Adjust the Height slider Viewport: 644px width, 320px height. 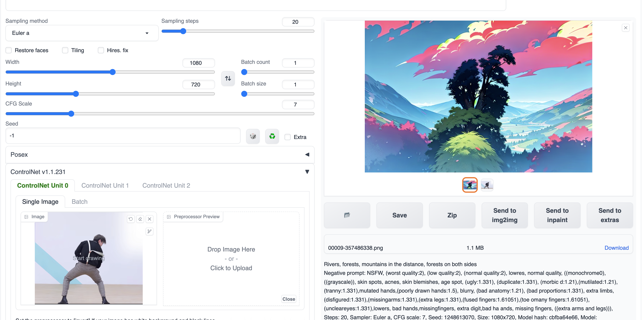pos(110,94)
